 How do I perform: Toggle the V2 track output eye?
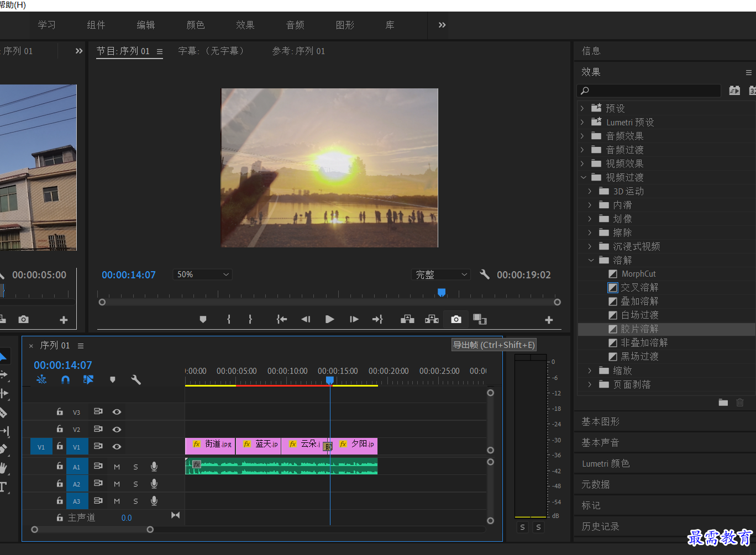(117, 429)
